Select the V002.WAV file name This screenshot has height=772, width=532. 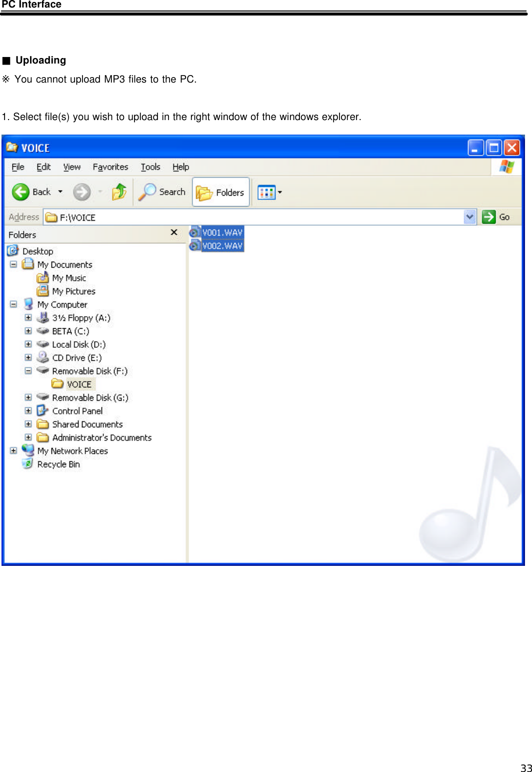[x=222, y=246]
